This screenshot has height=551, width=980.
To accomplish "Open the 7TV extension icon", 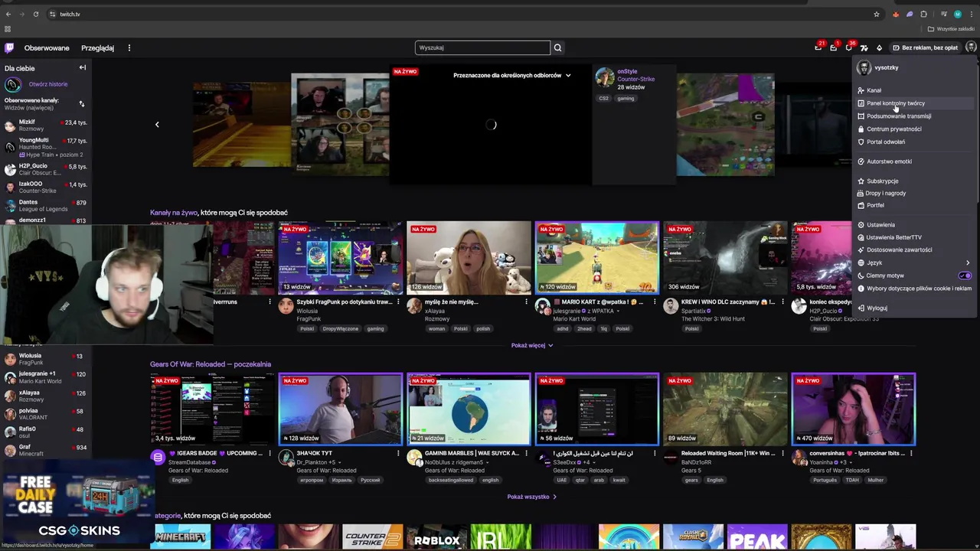I will pos(864,47).
